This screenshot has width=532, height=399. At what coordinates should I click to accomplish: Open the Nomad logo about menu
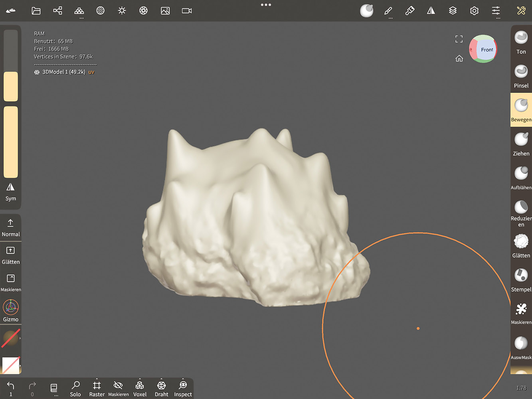(x=11, y=11)
